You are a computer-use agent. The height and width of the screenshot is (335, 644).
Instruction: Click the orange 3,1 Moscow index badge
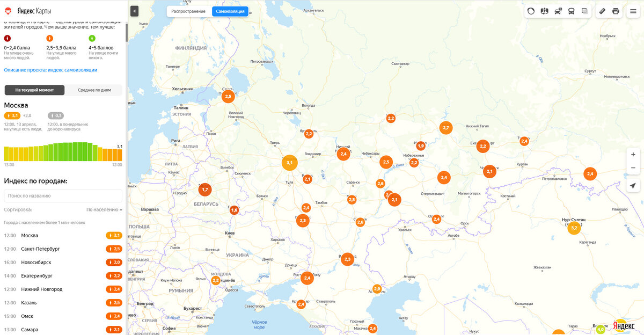pos(12,115)
